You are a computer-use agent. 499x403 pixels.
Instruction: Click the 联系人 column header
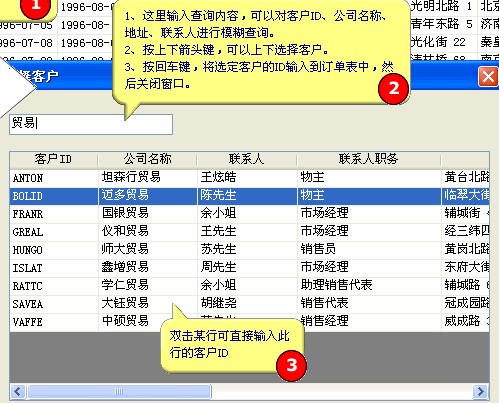[247, 159]
